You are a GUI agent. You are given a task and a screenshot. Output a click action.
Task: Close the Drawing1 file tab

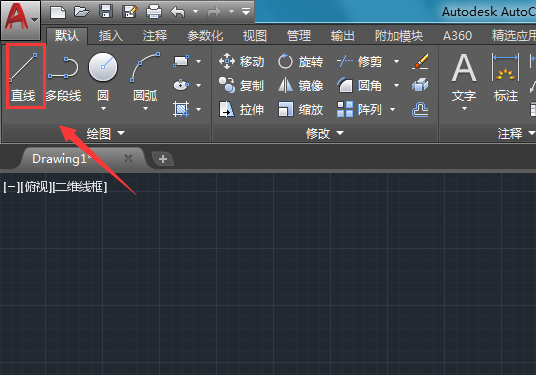click(128, 158)
